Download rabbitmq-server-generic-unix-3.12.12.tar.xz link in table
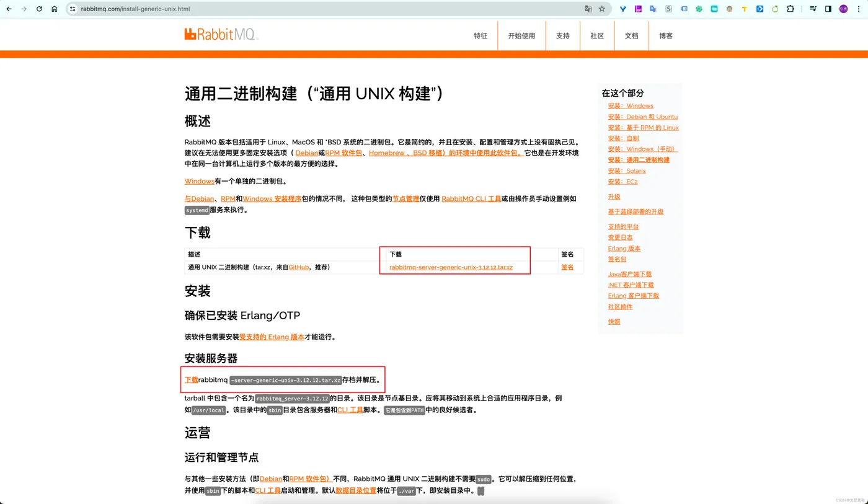Screen dimensions: 868x504 451,267
